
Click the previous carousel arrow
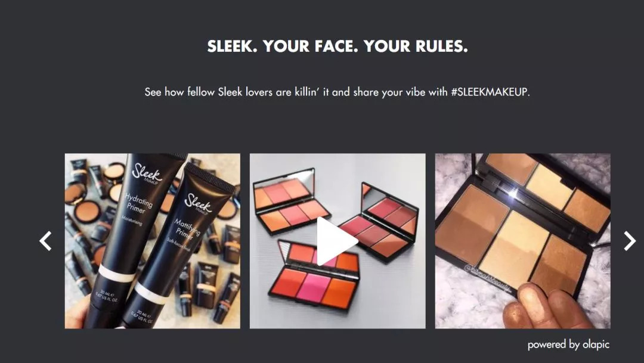coord(45,241)
